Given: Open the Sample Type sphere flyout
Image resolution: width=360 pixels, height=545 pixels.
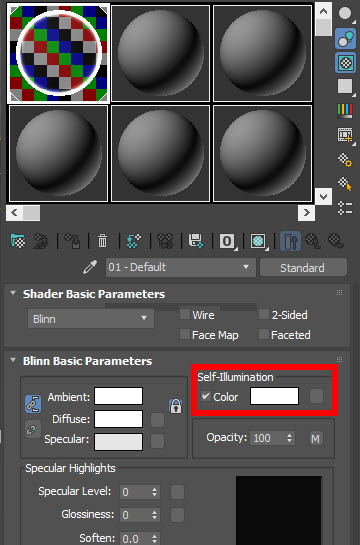Looking at the screenshot, I should (345, 14).
